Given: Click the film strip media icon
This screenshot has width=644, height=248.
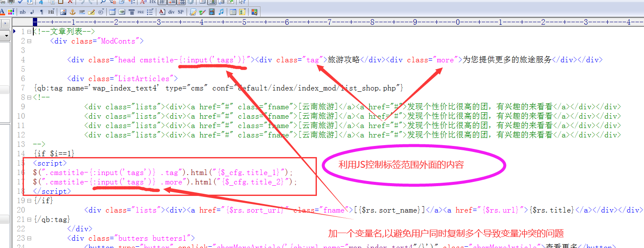Looking at the screenshot, I should pyautogui.click(x=212, y=12).
